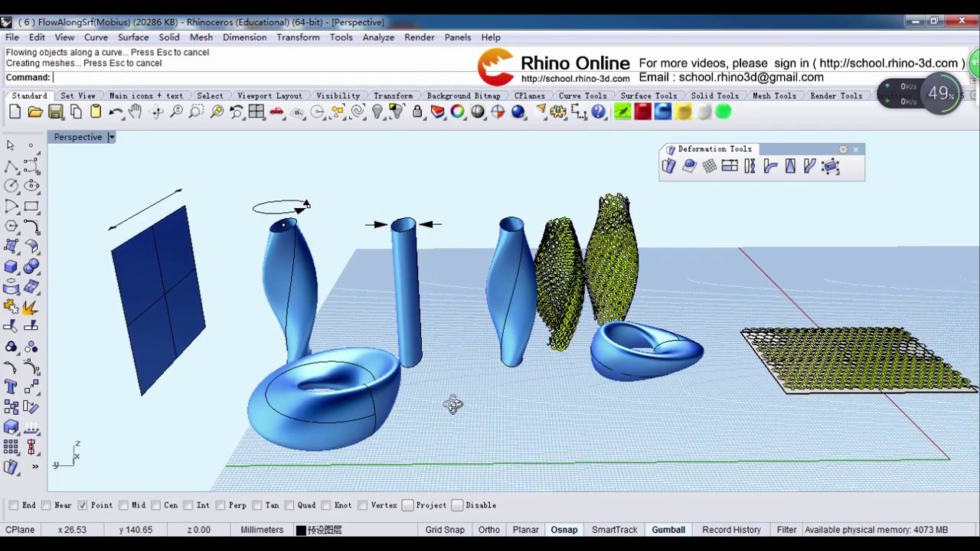Click the padlock Lock Objects icon
Screen dimensions: 980x551
click(417, 112)
